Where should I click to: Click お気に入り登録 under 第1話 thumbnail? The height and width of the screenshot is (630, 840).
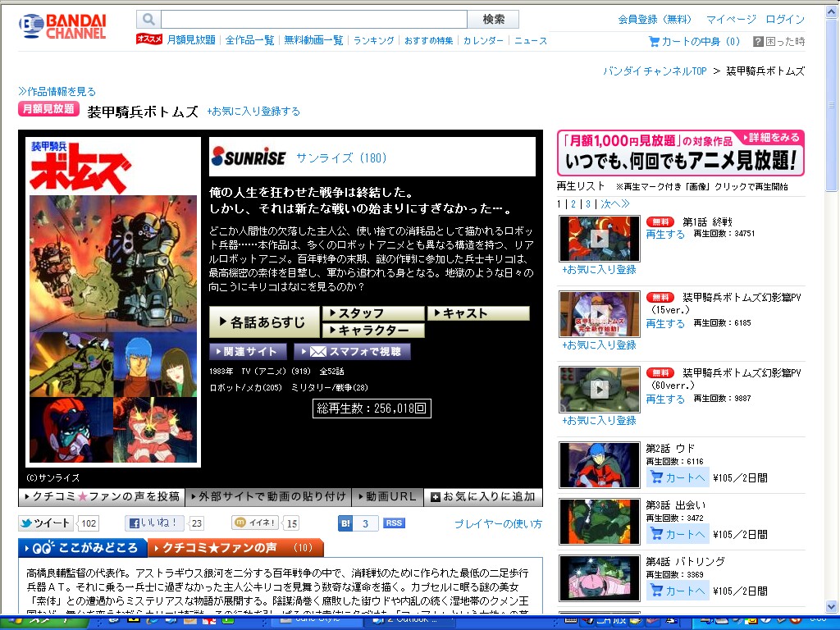[x=599, y=269]
